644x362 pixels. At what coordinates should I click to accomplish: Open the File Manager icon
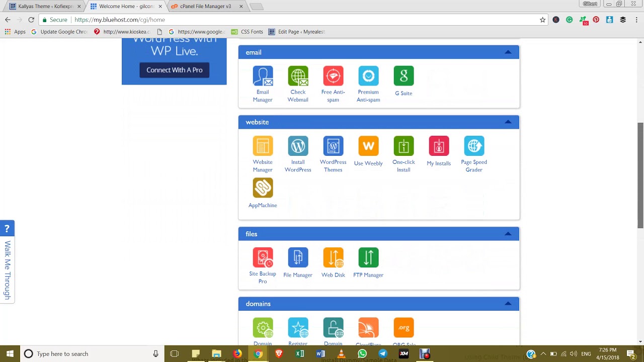(298, 257)
